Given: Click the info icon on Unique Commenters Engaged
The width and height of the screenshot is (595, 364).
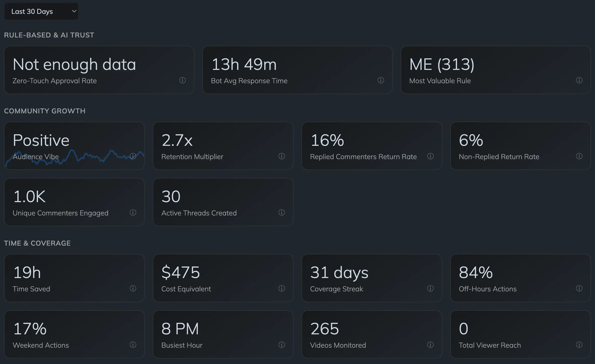Looking at the screenshot, I should (x=133, y=213).
